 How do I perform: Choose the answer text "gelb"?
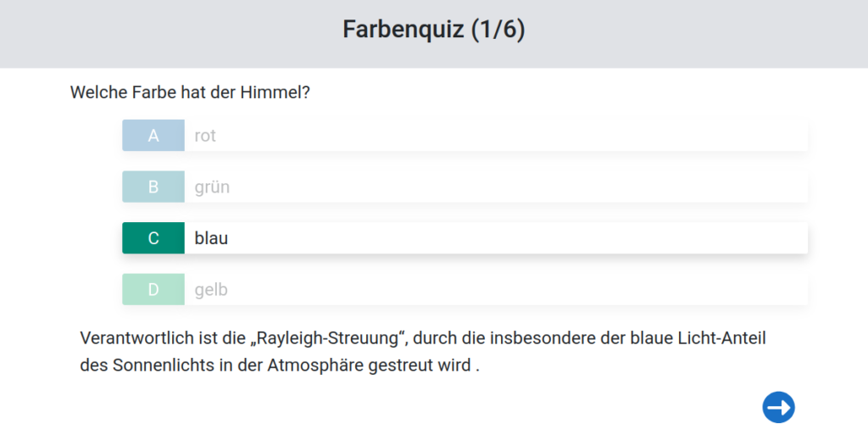point(211,290)
